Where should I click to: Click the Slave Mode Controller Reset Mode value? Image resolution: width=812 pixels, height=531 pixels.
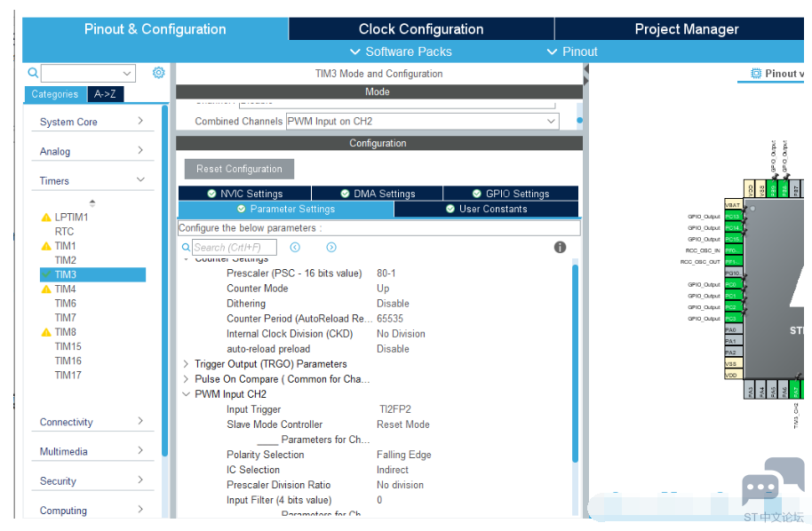pyautogui.click(x=403, y=424)
